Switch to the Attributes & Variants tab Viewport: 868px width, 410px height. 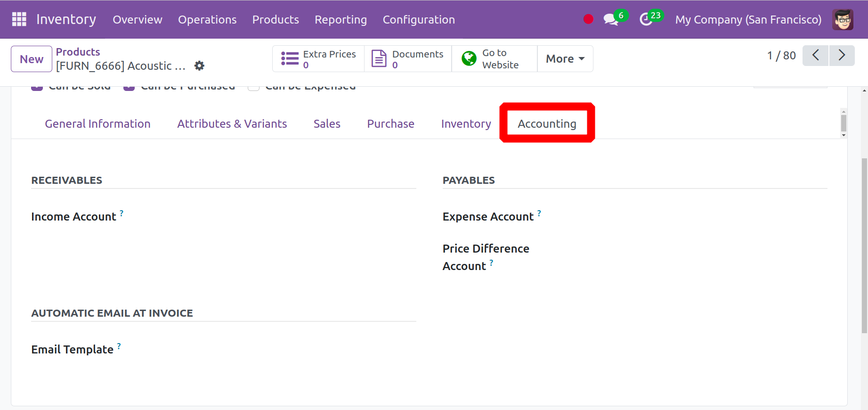click(x=232, y=123)
